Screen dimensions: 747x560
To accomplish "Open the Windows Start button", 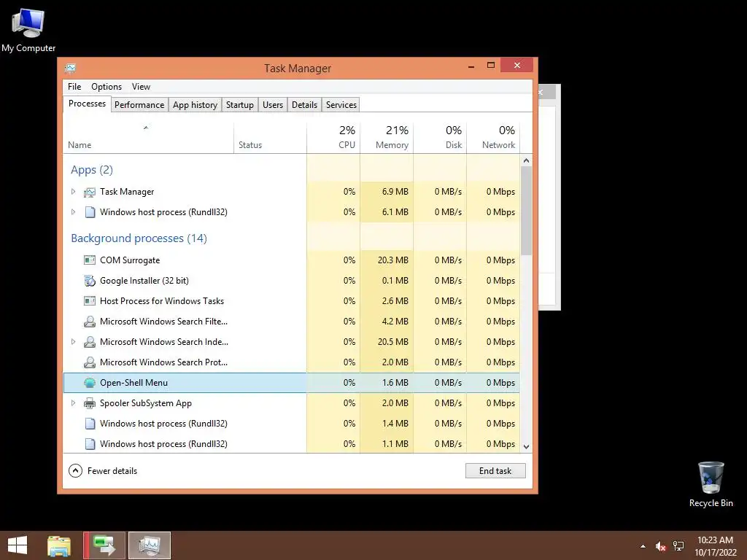I will click(18, 545).
